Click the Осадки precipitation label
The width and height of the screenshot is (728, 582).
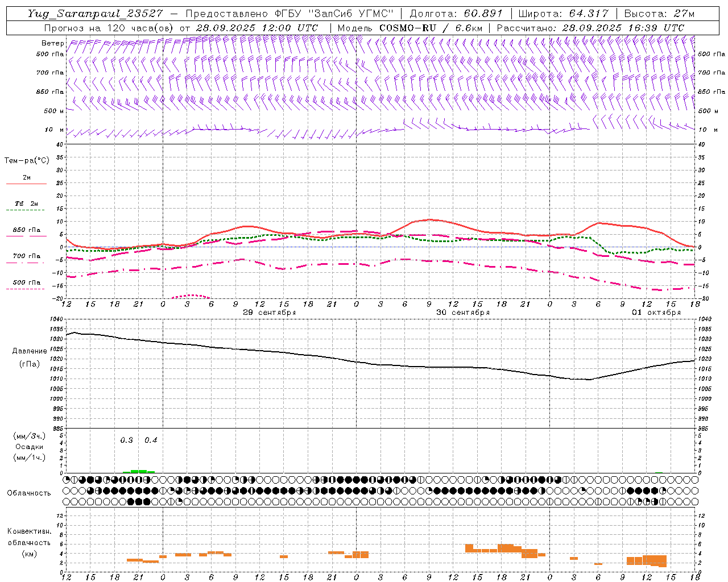click(30, 447)
